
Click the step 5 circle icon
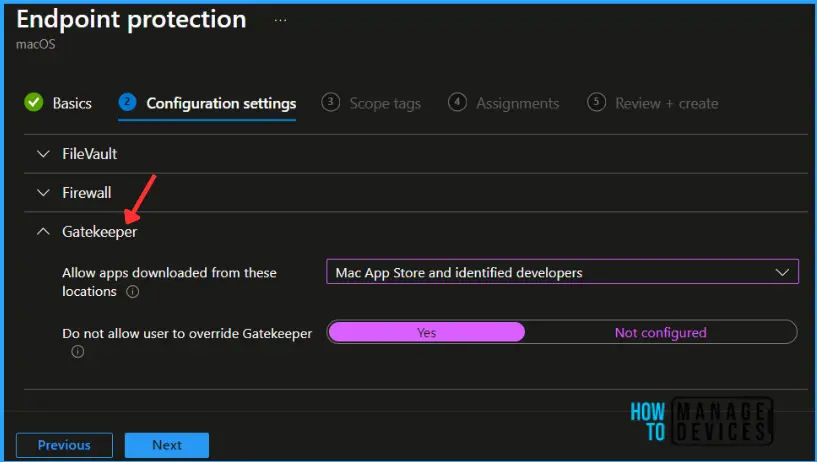596,102
